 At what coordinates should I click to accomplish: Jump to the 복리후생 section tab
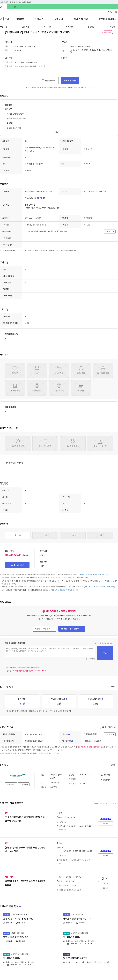69,27
